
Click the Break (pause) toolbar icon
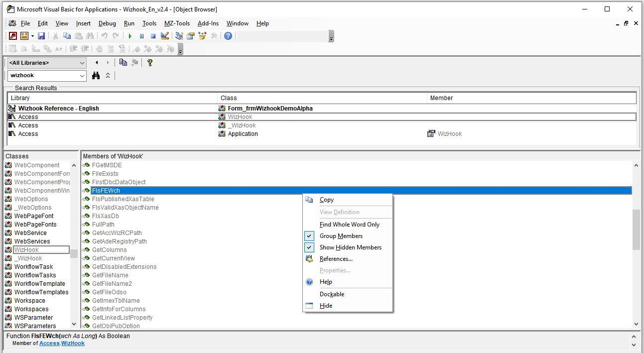click(x=141, y=36)
